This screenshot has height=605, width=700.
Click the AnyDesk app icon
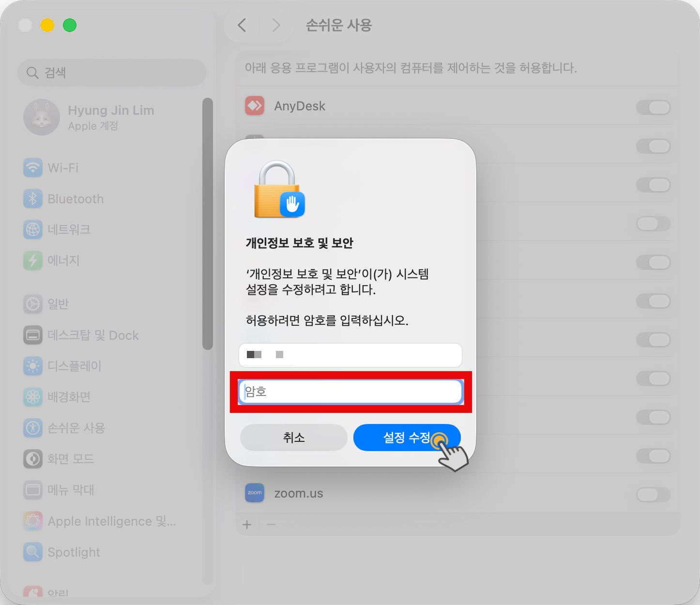(255, 106)
